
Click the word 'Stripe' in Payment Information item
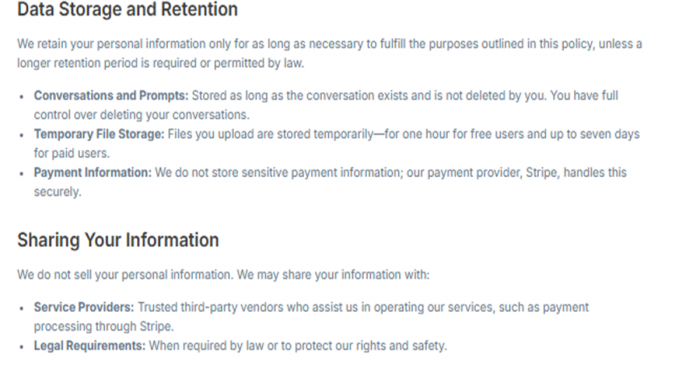542,172
